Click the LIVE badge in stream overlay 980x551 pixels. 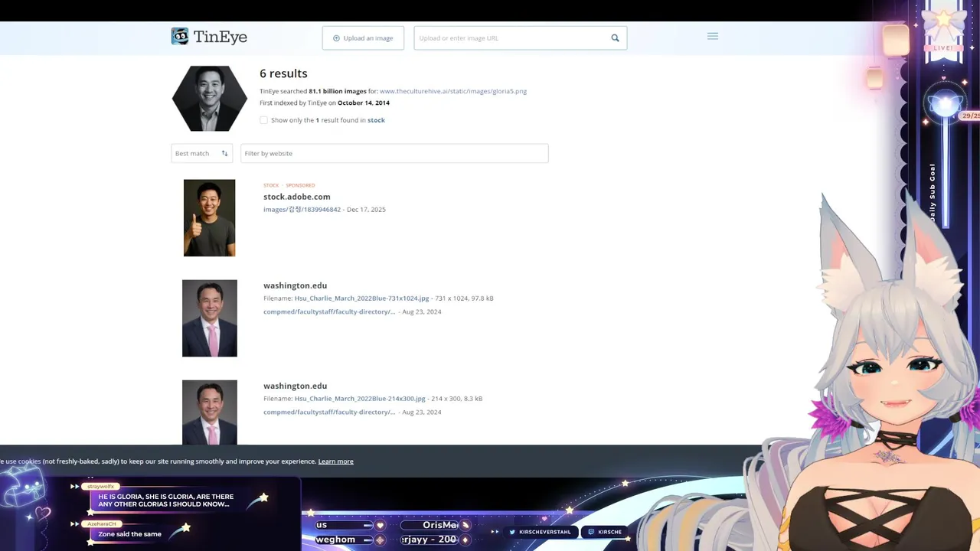coord(943,47)
